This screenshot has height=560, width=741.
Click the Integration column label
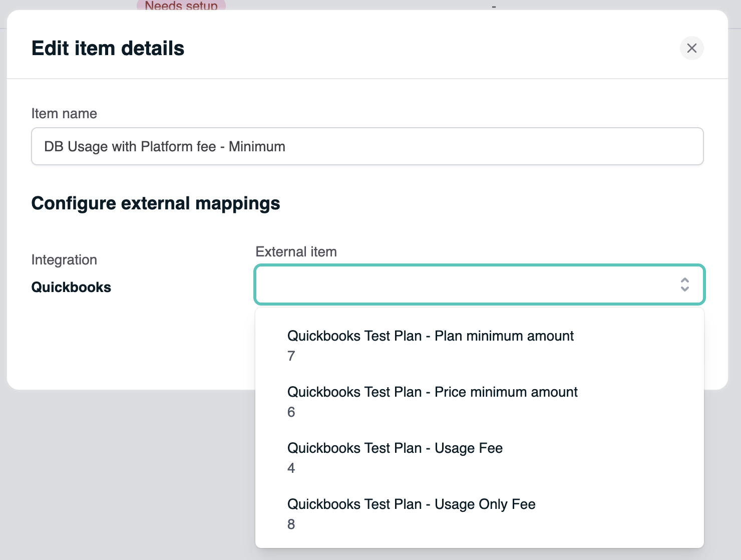(64, 259)
